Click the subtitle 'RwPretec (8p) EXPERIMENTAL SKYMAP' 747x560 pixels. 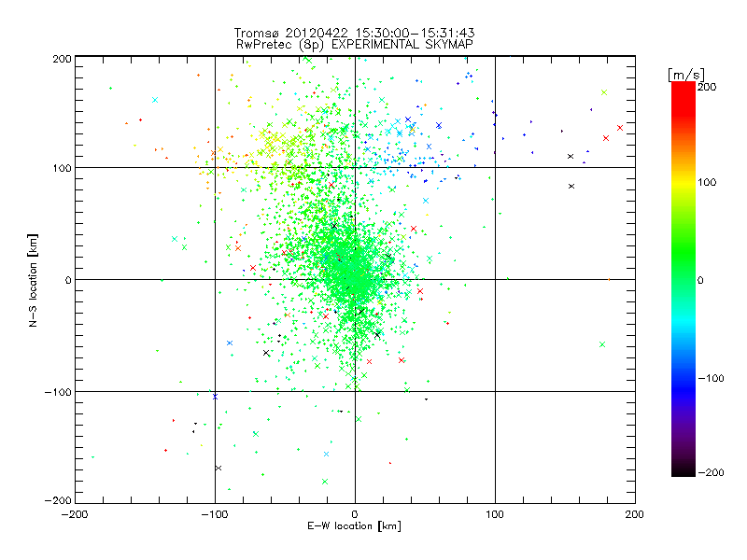(x=355, y=44)
